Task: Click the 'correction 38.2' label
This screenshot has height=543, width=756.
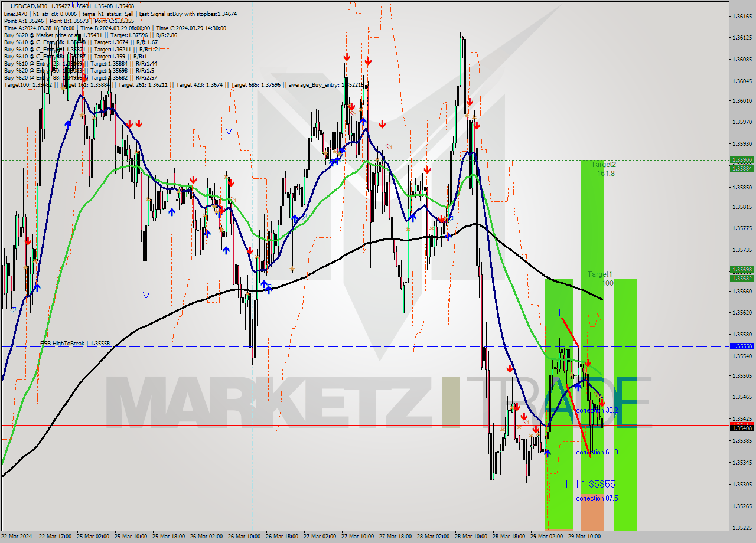Action: pyautogui.click(x=597, y=410)
